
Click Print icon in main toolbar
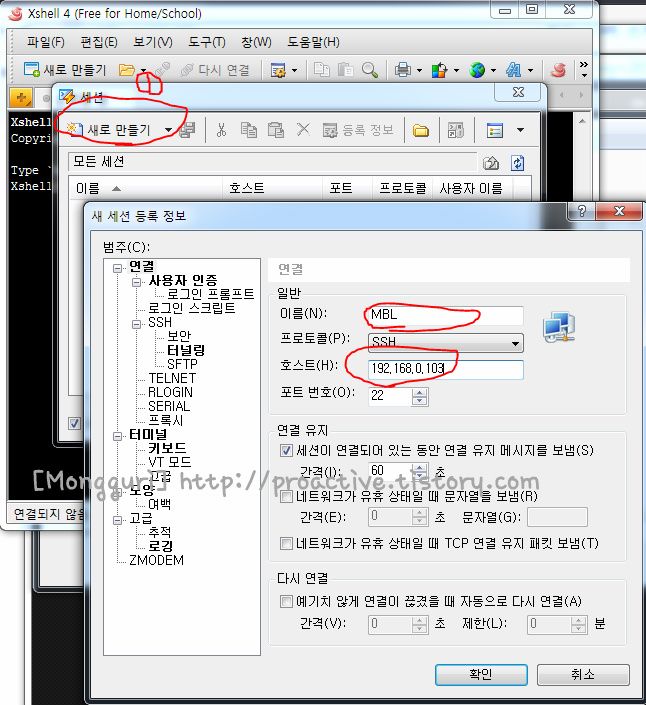point(403,70)
